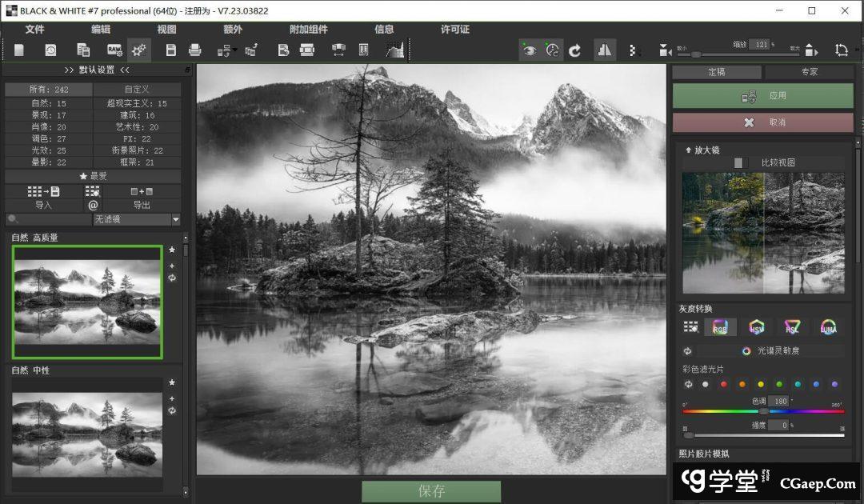The image size is (864, 504).
Task: Click the rotate/crop icon at toolbar right
Action: pyautogui.click(x=841, y=50)
